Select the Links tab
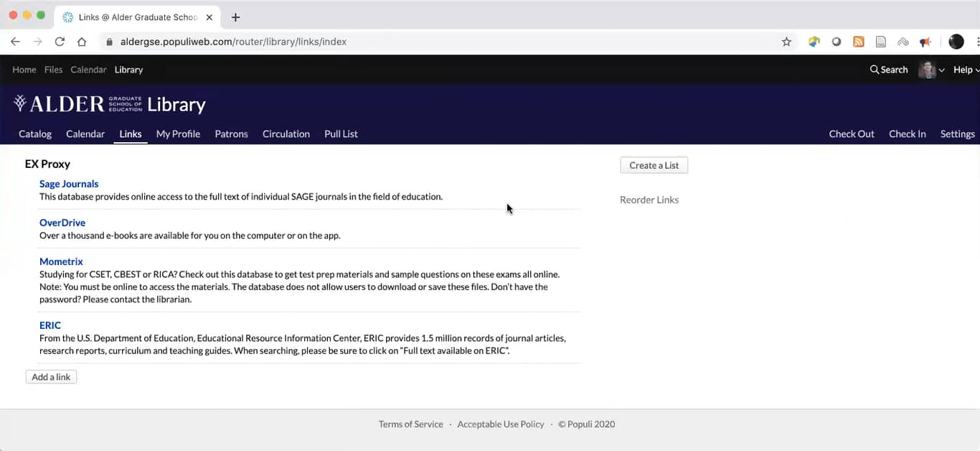 pyautogui.click(x=131, y=134)
